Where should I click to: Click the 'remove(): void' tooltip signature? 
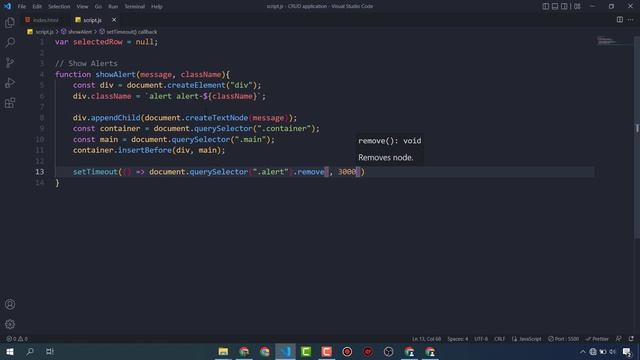pos(389,141)
